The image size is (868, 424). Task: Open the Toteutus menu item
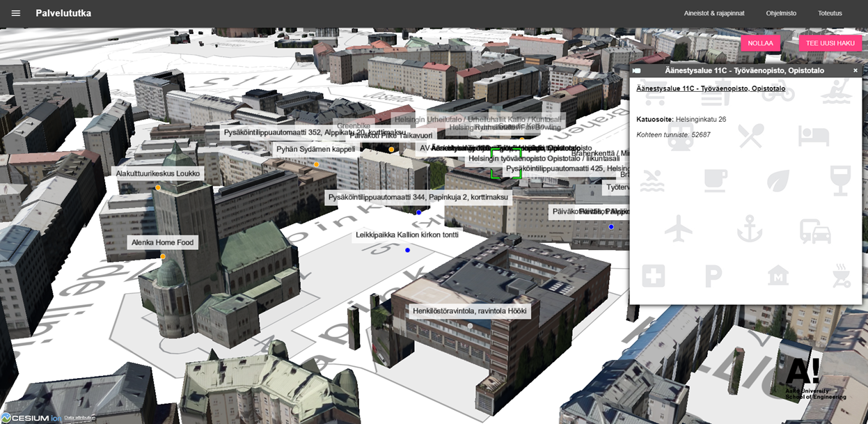click(x=830, y=13)
